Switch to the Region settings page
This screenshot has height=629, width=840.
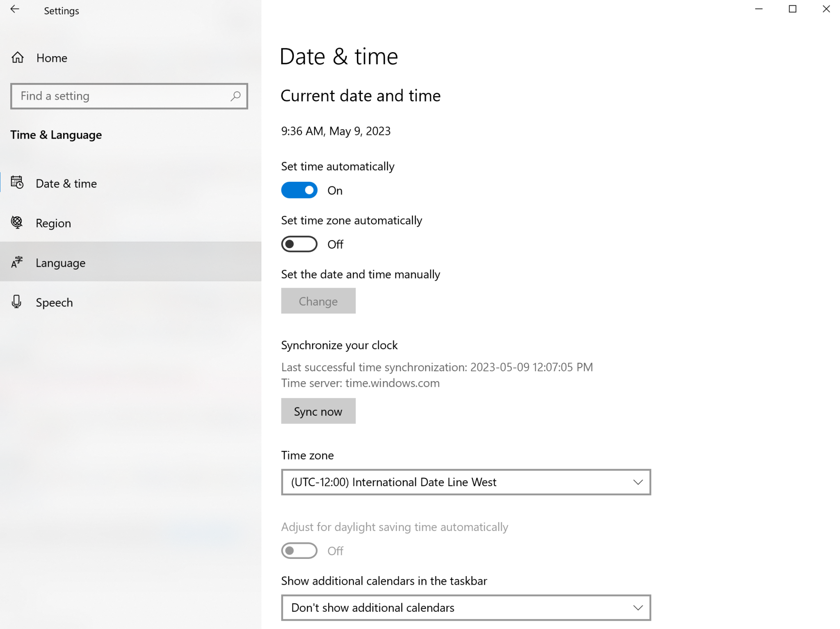[x=53, y=223]
